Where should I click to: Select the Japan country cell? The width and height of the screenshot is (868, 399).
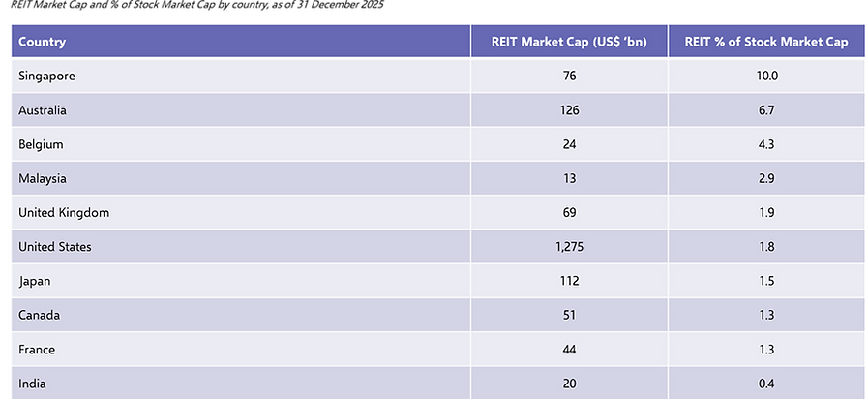coord(241,281)
